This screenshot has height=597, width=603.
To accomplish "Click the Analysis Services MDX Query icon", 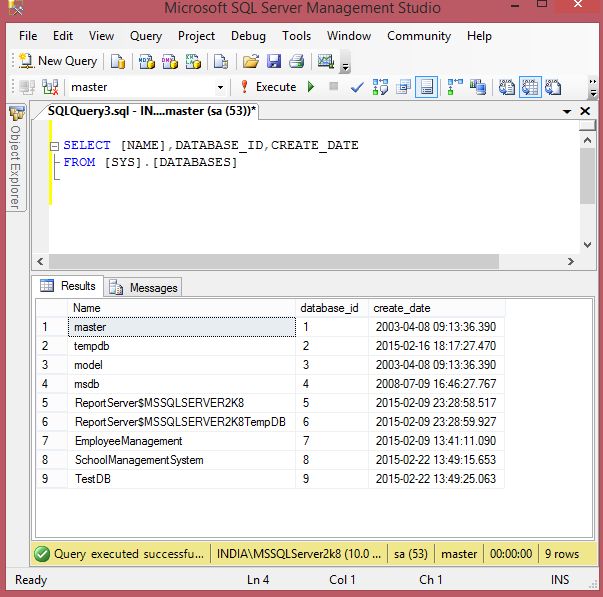I will coord(147,61).
